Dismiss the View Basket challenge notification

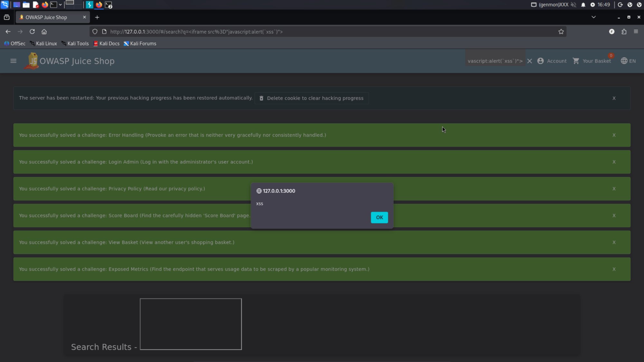click(614, 242)
